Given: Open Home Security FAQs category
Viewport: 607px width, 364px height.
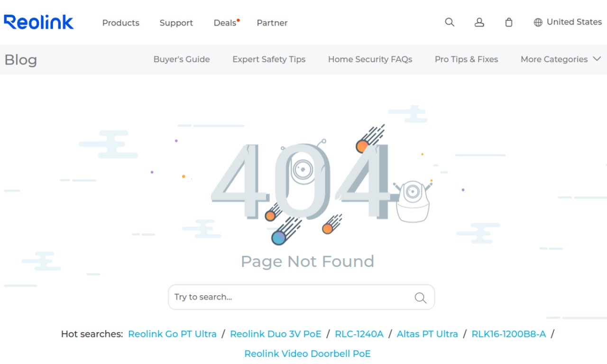Looking at the screenshot, I should click(x=370, y=59).
